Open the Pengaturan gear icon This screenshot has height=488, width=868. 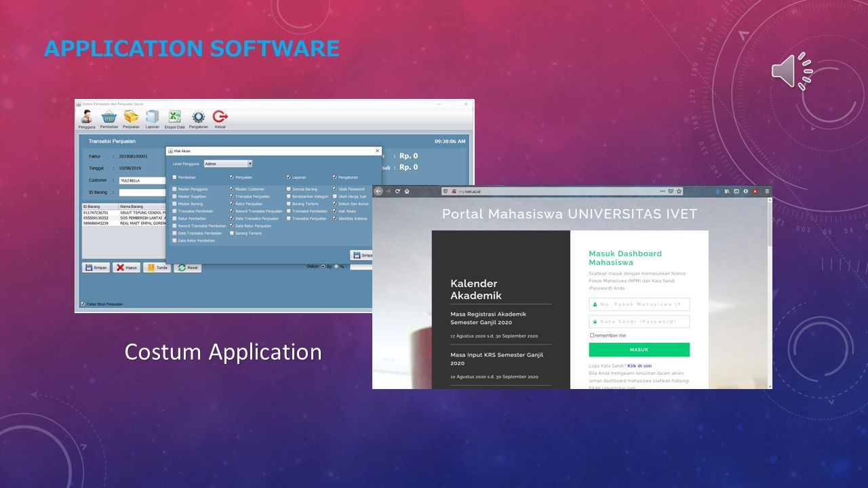tap(198, 119)
